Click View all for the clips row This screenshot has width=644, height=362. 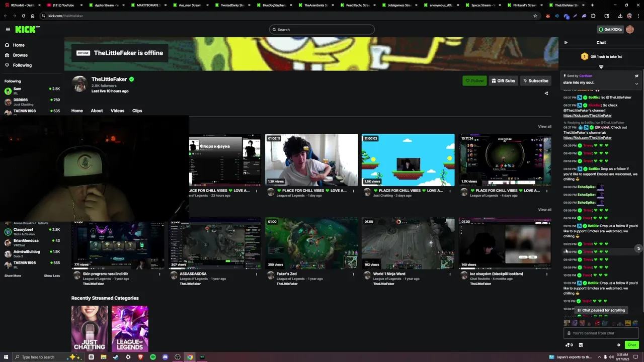[x=544, y=210]
